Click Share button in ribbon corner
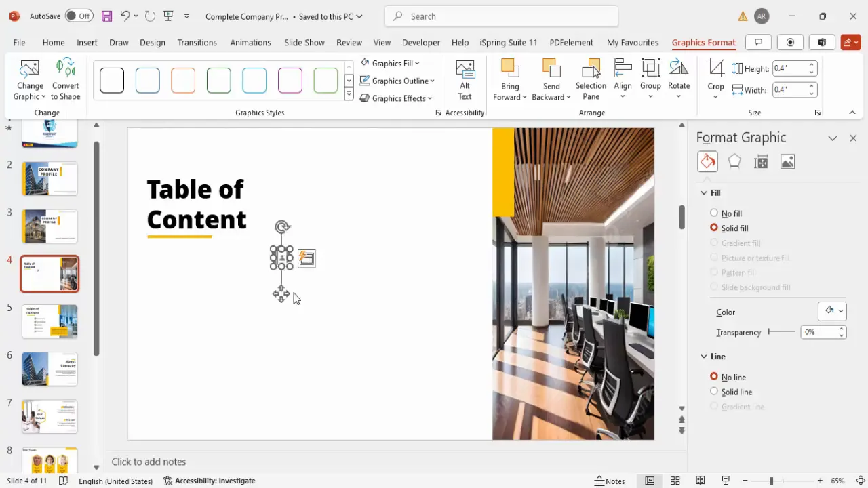This screenshot has height=488, width=868. pos(850,42)
